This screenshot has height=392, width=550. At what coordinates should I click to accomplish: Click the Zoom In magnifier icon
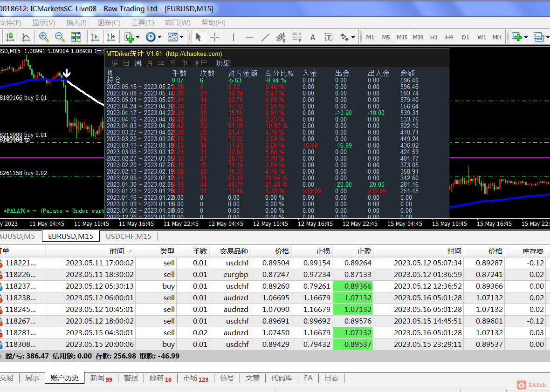tap(44, 37)
